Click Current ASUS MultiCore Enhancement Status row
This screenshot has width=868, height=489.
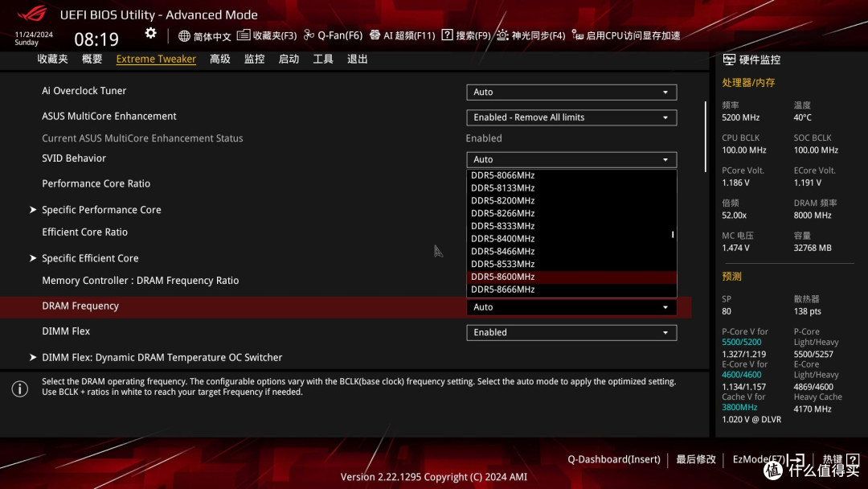pyautogui.click(x=142, y=138)
